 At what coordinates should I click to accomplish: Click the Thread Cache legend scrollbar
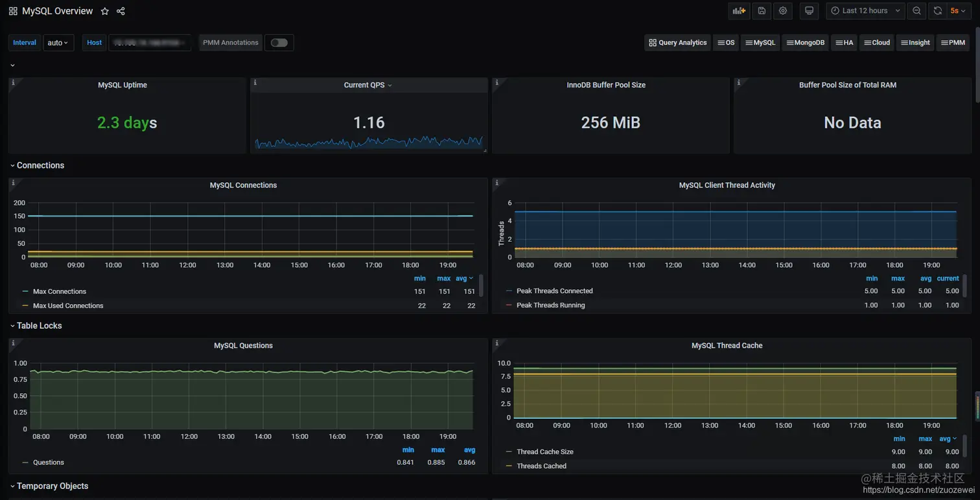click(x=964, y=446)
